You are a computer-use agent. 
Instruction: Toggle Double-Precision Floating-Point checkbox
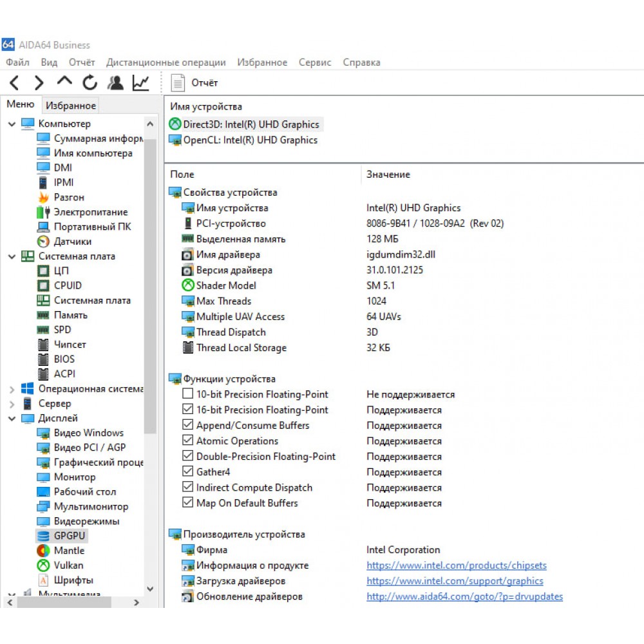click(187, 456)
